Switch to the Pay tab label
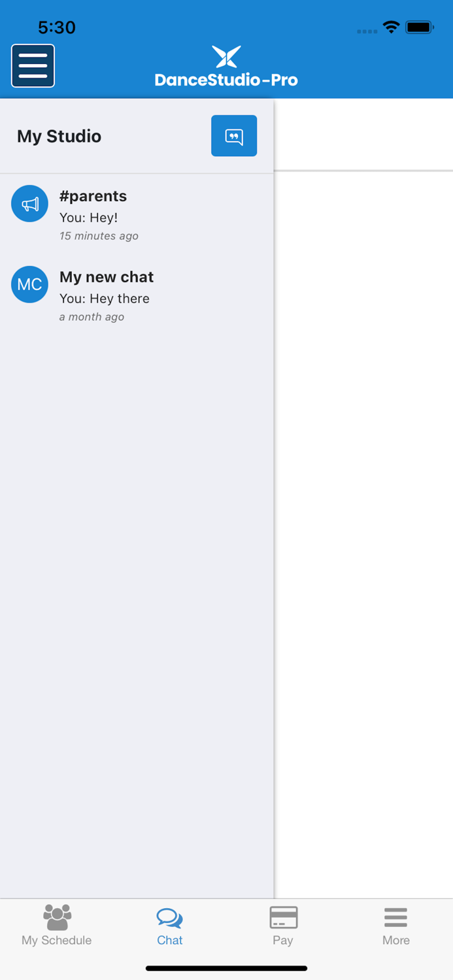 pos(283,940)
